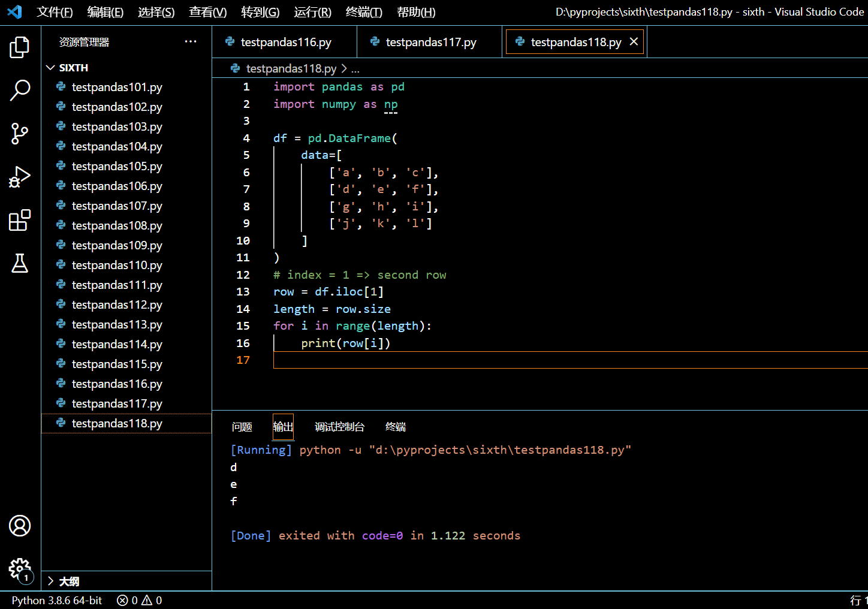Open testpandas115.py in file tree
Image resolution: width=868 pixels, height=609 pixels.
[x=126, y=364]
